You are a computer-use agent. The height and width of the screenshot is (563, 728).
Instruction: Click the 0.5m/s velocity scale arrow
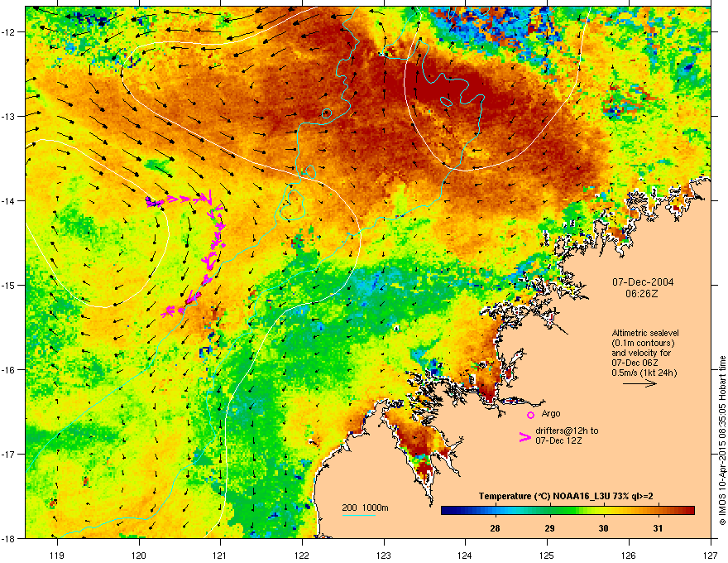point(639,383)
